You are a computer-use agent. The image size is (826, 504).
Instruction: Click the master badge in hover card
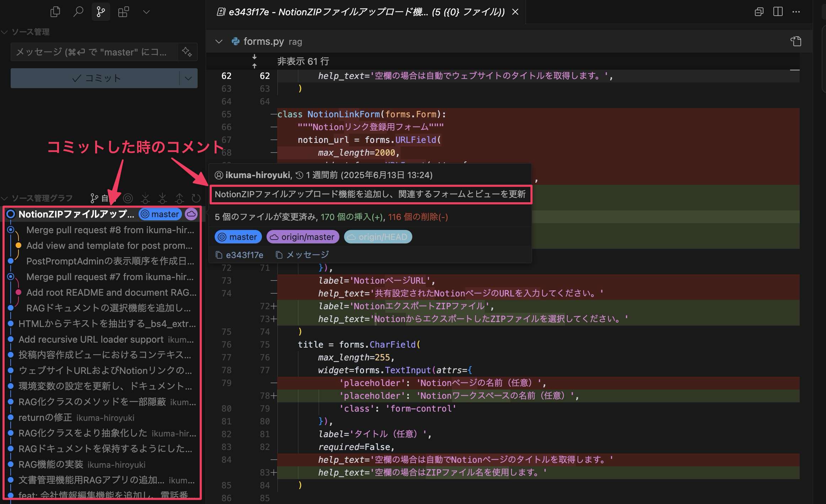(x=238, y=237)
